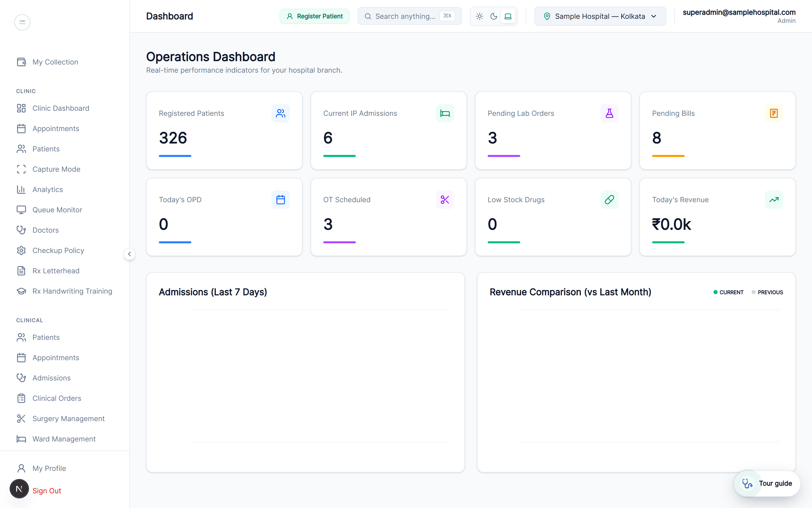
Task: Click the Analytics bar chart icon
Action: click(22, 189)
